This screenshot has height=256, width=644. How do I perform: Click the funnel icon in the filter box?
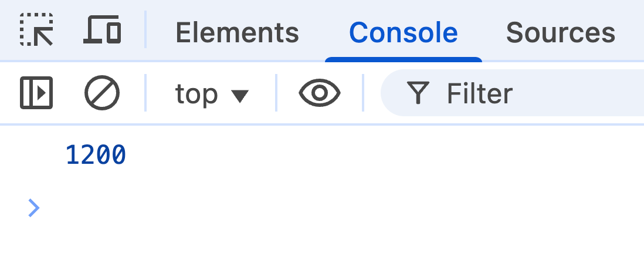(x=418, y=93)
